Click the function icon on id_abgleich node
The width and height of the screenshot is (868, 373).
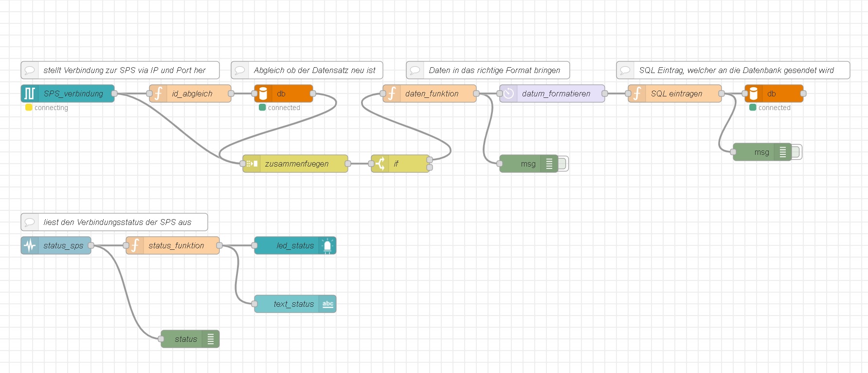(158, 93)
